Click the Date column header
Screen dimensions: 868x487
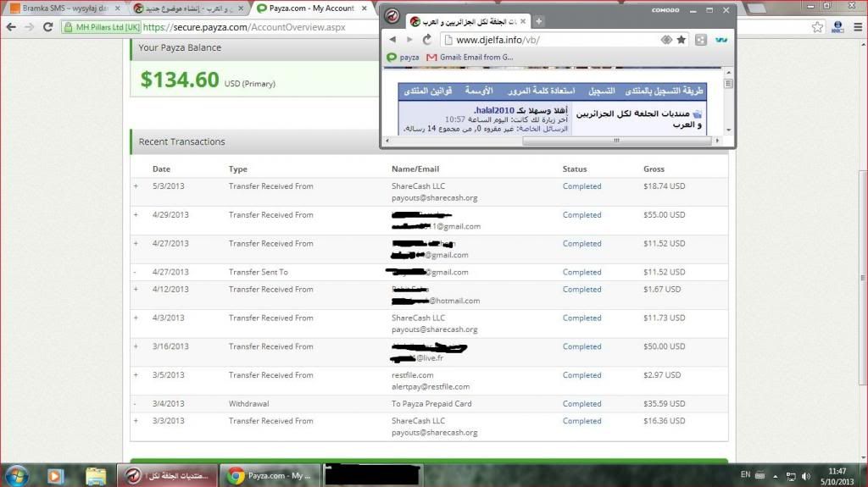coord(162,169)
